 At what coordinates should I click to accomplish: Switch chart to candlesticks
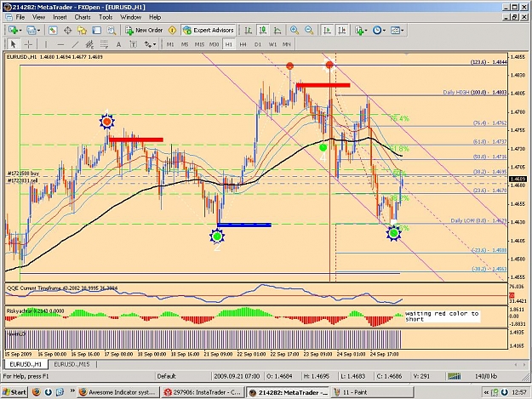(x=263, y=30)
